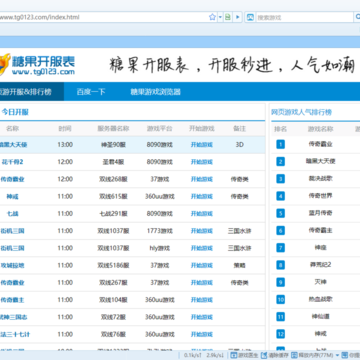This screenshot has height=360, width=360.
Task: Open the 糖果游戏浏览器 navigation tab
Action: point(155,92)
